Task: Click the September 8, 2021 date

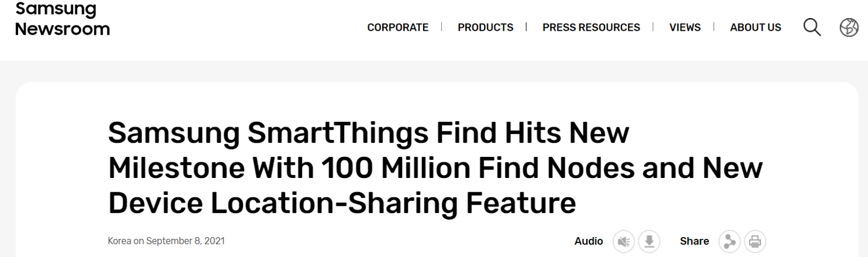Action: [x=185, y=241]
